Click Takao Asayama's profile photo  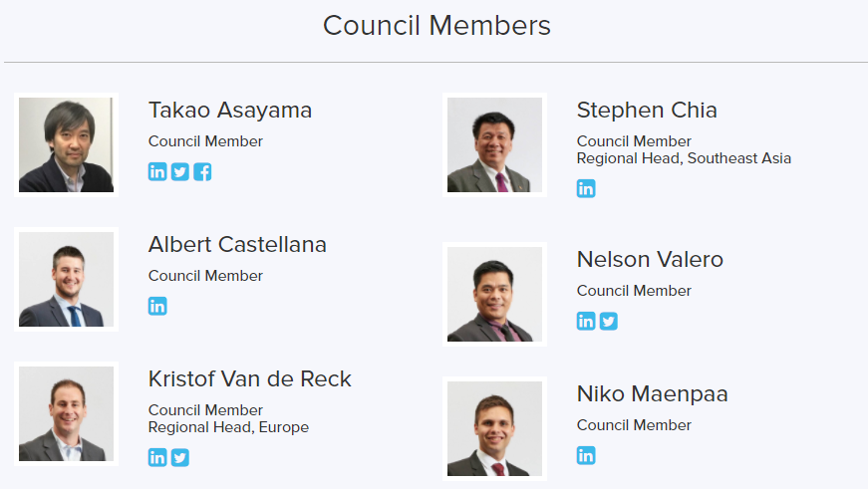point(67,144)
